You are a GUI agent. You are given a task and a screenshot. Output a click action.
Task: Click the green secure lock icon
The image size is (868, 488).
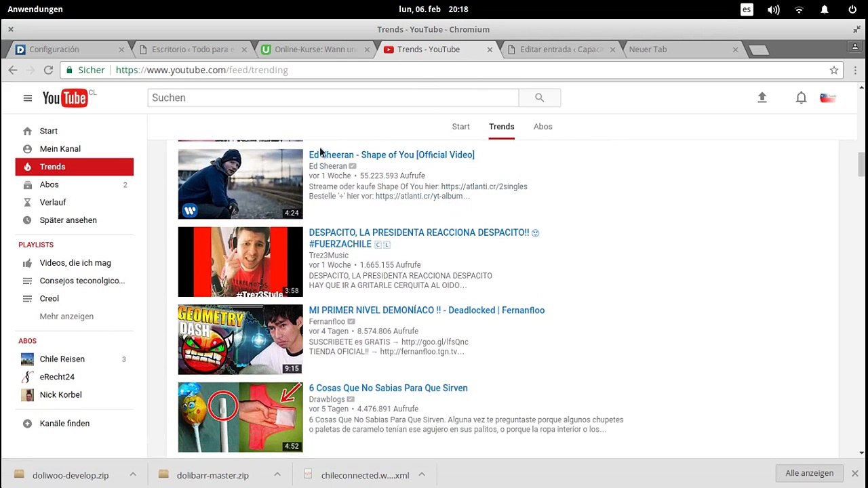(69, 70)
